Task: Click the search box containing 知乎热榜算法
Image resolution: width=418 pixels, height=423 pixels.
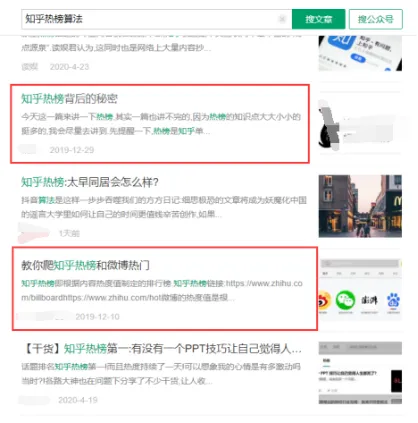Action: 157,19
